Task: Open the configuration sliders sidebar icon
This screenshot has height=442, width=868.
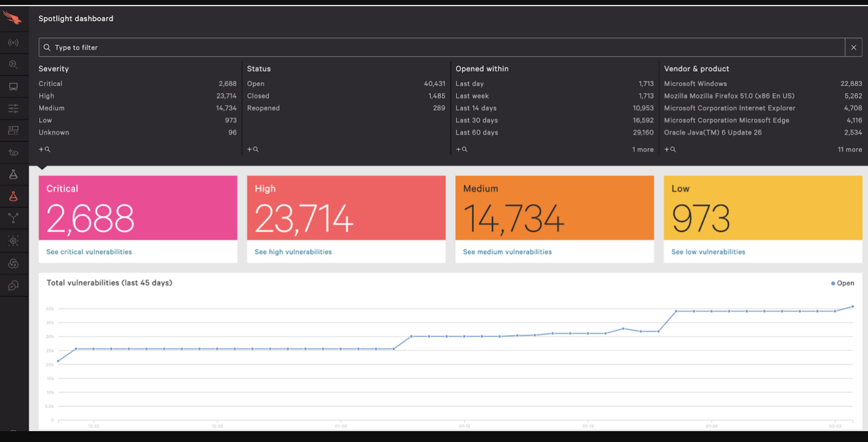Action: click(x=14, y=108)
